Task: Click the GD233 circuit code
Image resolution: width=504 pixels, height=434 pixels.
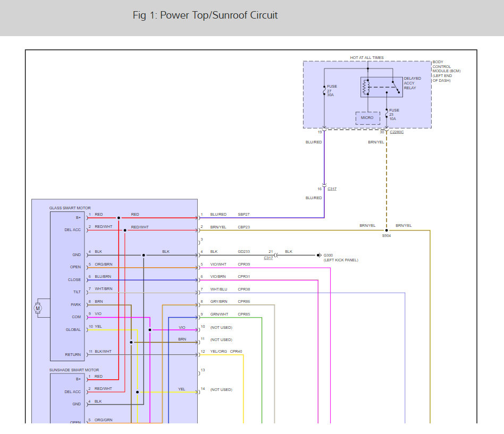Action: 243,252
